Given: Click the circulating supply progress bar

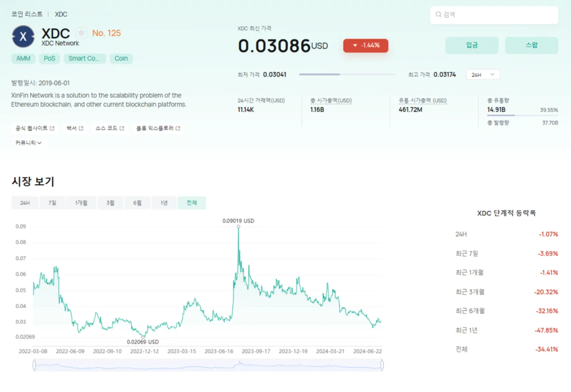Looking at the screenshot, I should 522,115.
